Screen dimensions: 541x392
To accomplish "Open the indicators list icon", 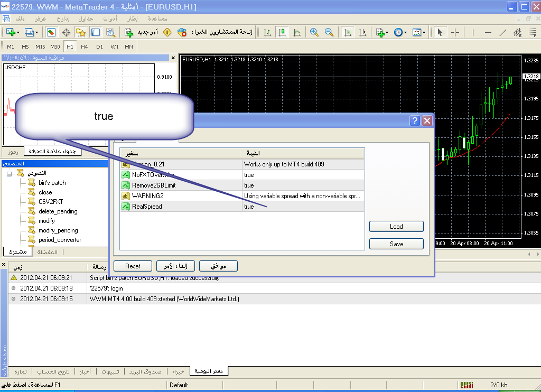I will tap(380, 32).
